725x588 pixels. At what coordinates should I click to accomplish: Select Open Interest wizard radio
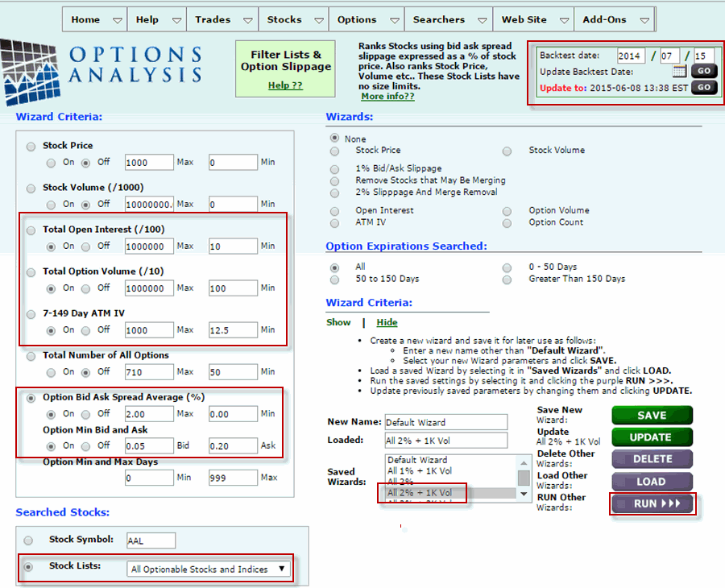(334, 211)
